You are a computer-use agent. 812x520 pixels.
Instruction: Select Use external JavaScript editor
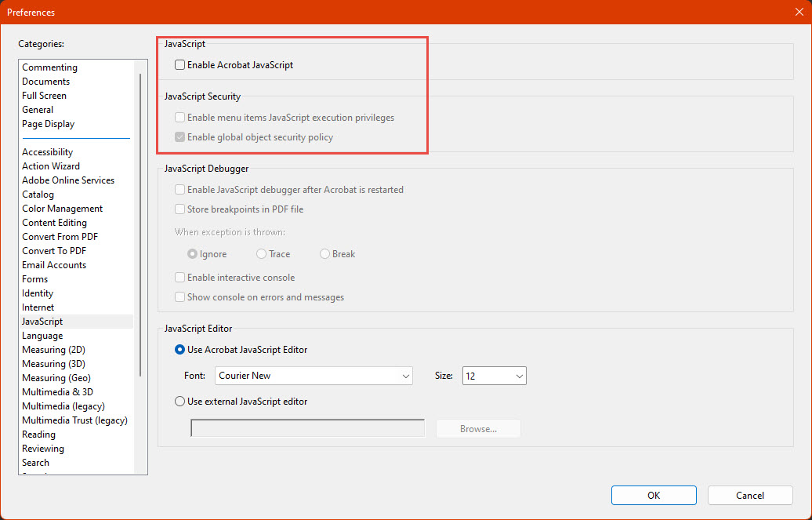tap(179, 402)
